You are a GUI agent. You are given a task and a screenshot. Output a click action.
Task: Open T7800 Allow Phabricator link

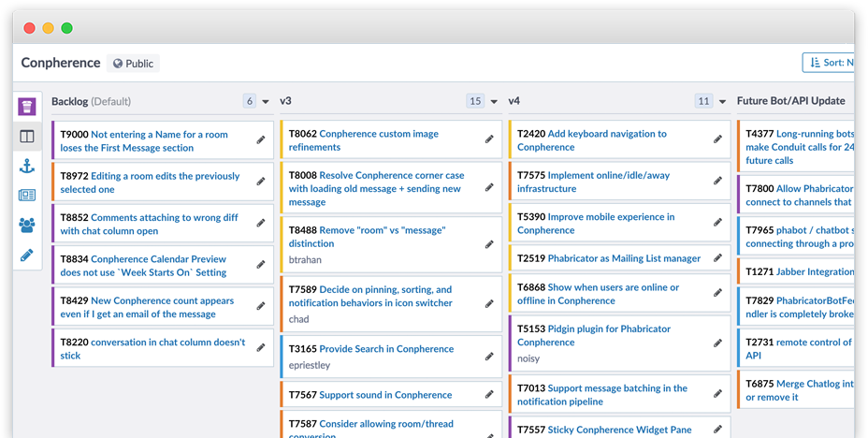point(800,196)
